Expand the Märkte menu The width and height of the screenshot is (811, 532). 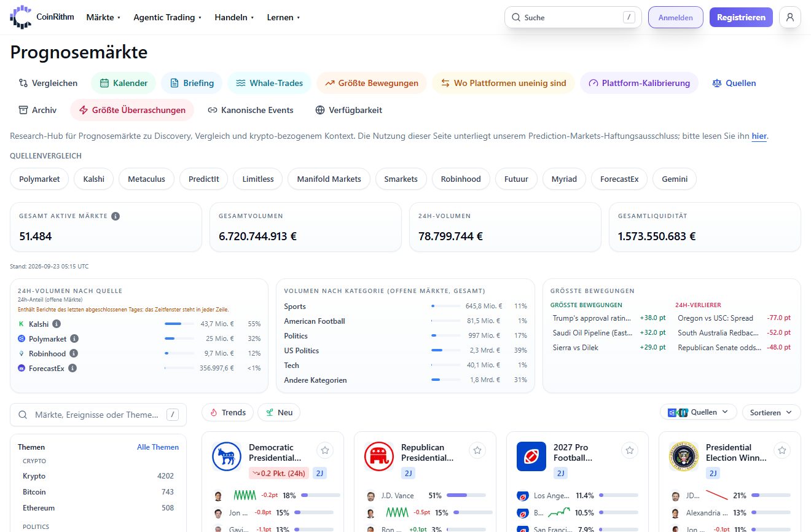[103, 17]
